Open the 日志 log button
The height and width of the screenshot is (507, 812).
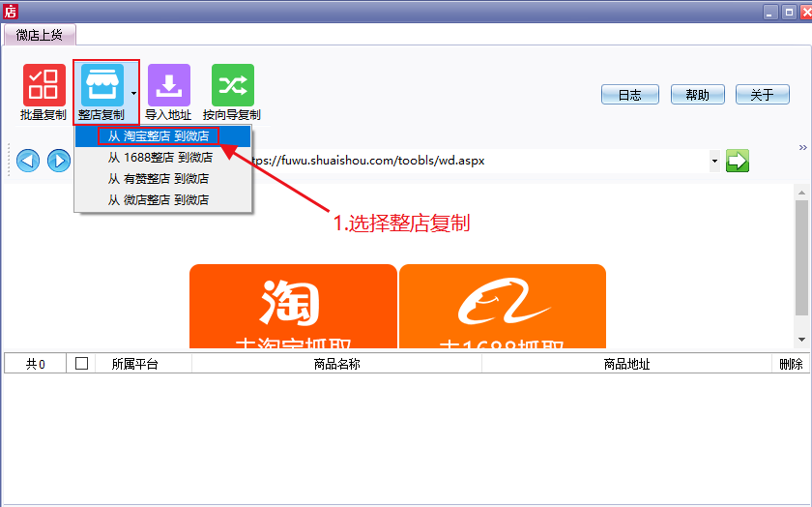tap(630, 95)
